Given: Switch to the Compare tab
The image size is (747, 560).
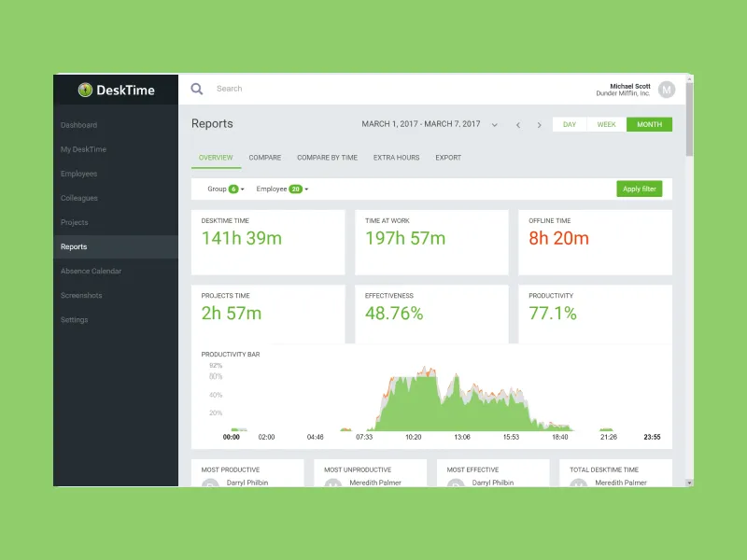Looking at the screenshot, I should point(265,158).
